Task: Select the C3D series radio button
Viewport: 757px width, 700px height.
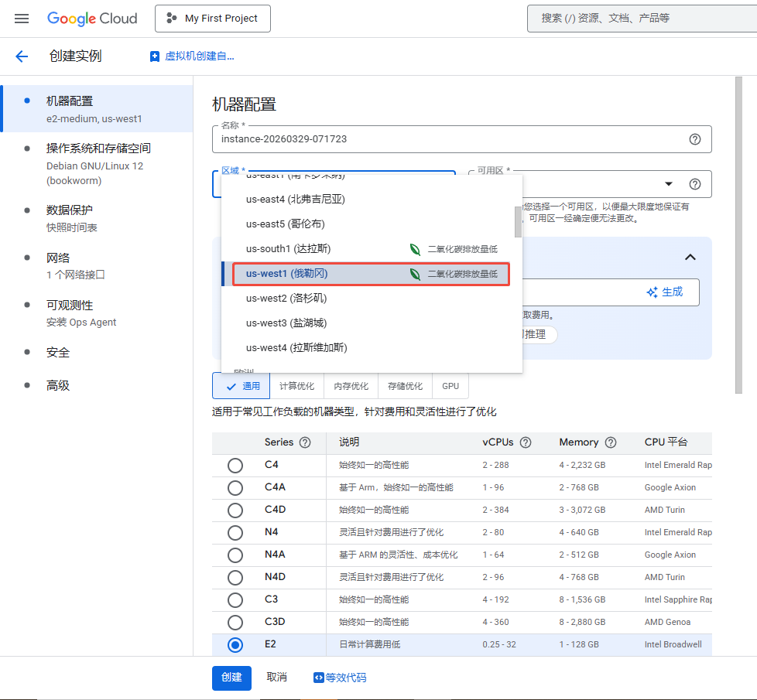Action: point(235,623)
